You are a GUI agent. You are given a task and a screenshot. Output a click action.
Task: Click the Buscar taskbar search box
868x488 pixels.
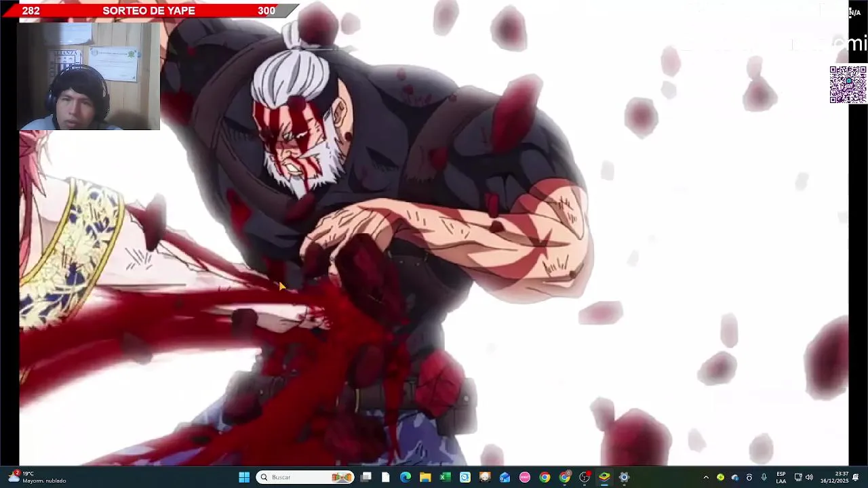pyautogui.click(x=305, y=477)
